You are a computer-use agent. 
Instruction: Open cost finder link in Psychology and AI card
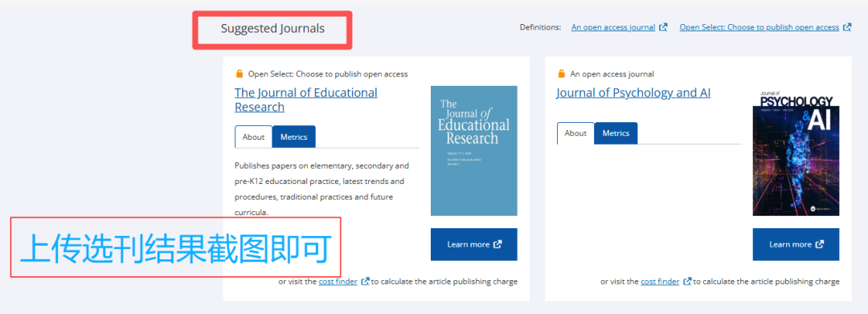[660, 281]
